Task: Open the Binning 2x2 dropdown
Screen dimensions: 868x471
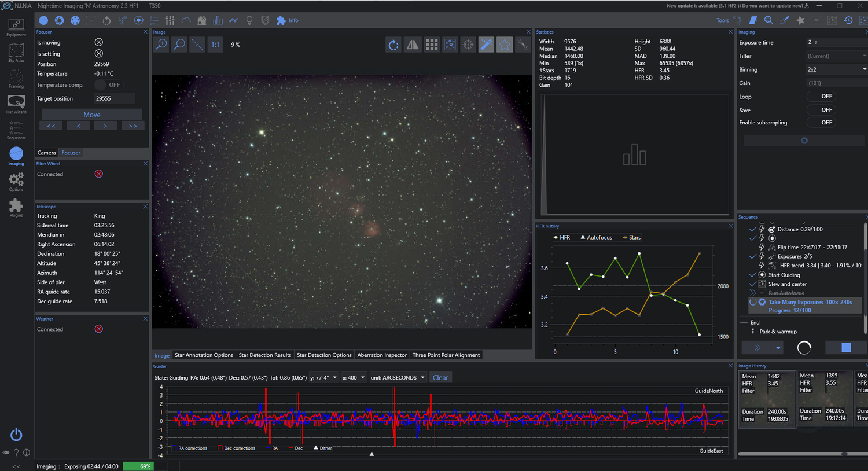Action: coord(836,69)
